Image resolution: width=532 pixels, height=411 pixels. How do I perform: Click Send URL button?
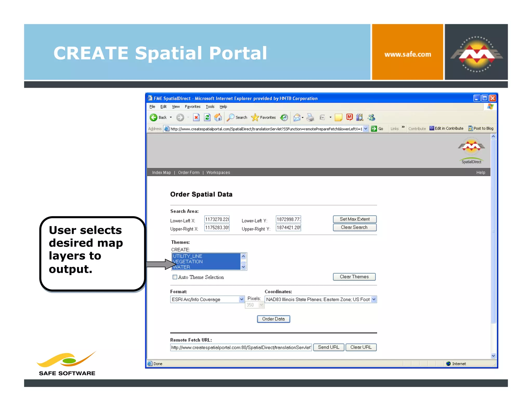[329, 347]
